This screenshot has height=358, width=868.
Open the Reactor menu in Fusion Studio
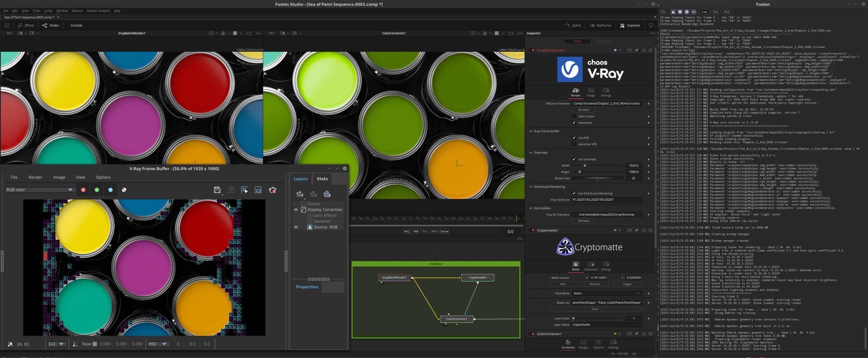click(78, 11)
